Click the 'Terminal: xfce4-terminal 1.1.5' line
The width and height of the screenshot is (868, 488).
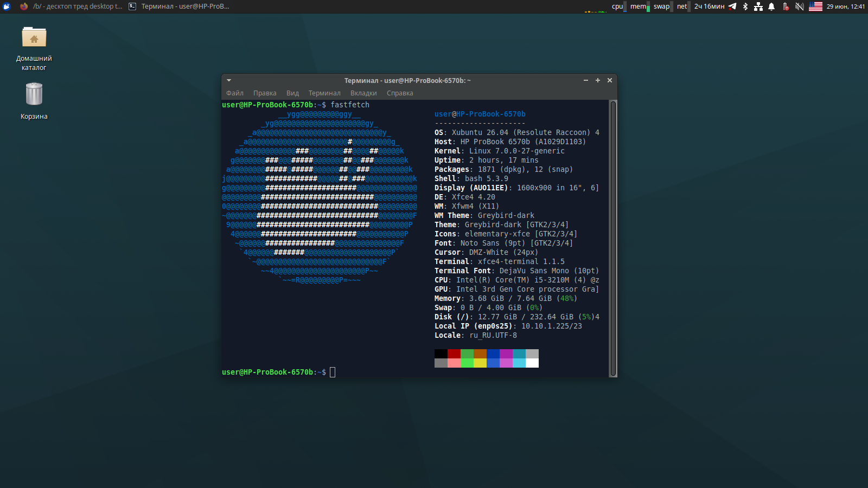[x=500, y=262]
